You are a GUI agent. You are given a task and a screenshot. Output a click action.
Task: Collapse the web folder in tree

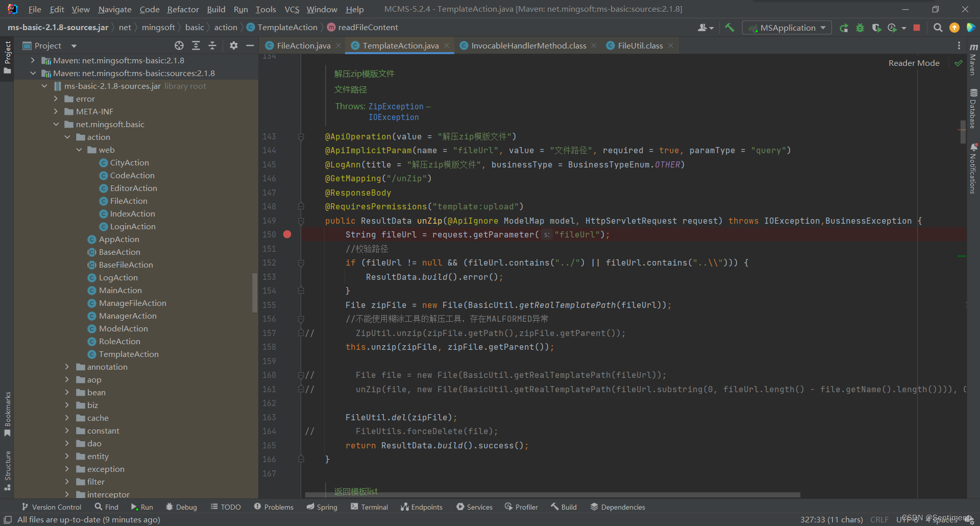pyautogui.click(x=79, y=150)
